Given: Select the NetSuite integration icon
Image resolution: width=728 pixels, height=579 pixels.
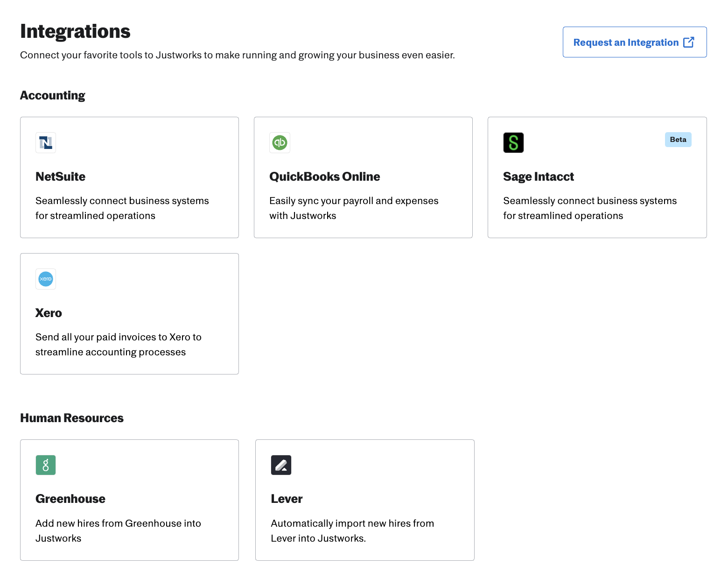Looking at the screenshot, I should click(45, 142).
